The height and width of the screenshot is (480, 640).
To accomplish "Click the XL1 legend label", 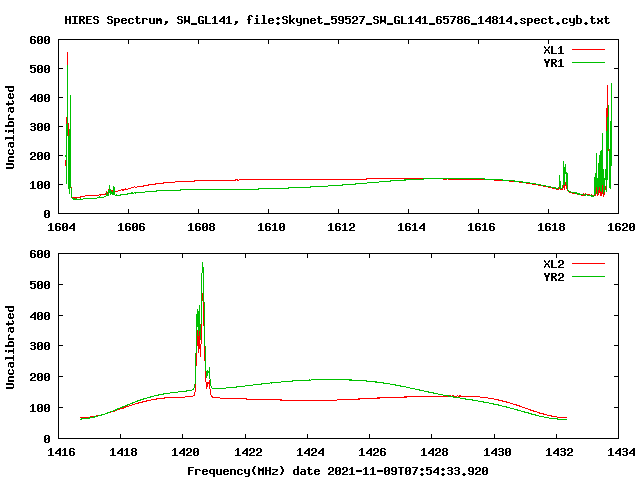I will pyautogui.click(x=553, y=50).
